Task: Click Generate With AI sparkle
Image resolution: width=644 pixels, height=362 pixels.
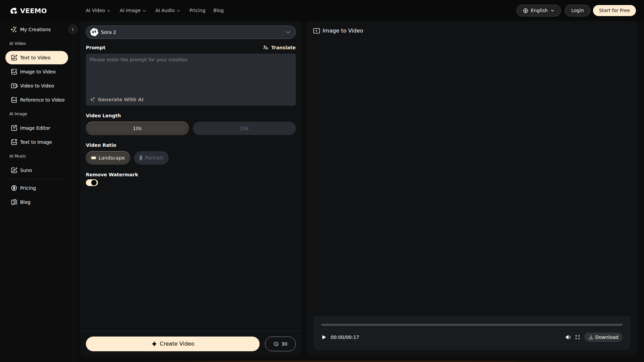Action: 93,100
